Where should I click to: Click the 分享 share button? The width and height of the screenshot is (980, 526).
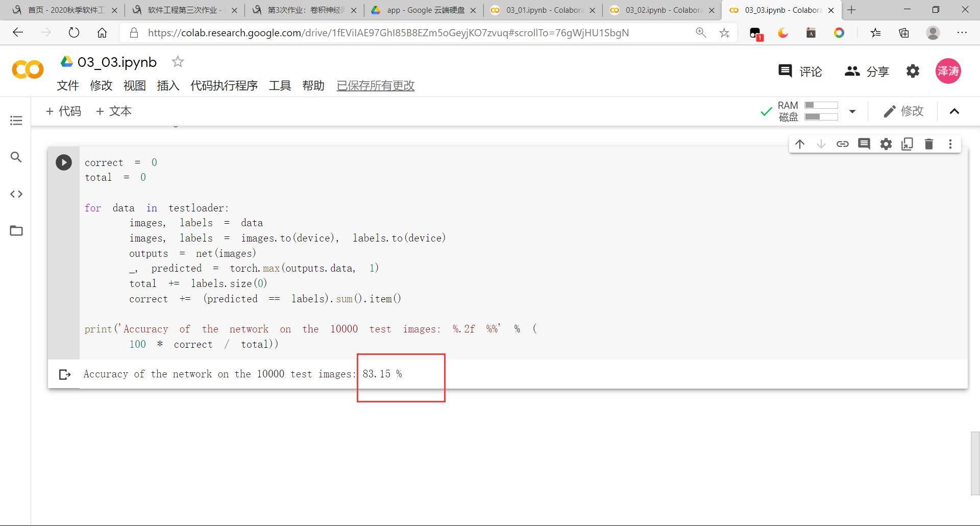(867, 71)
